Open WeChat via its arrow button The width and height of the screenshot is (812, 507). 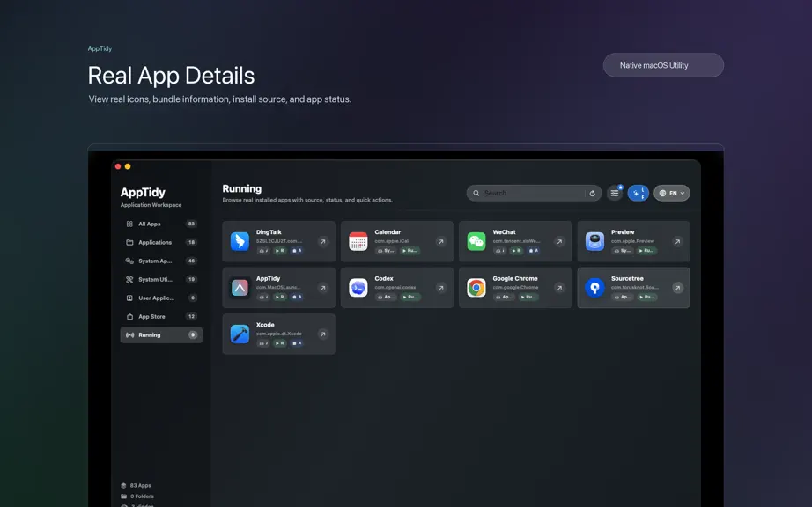559,241
